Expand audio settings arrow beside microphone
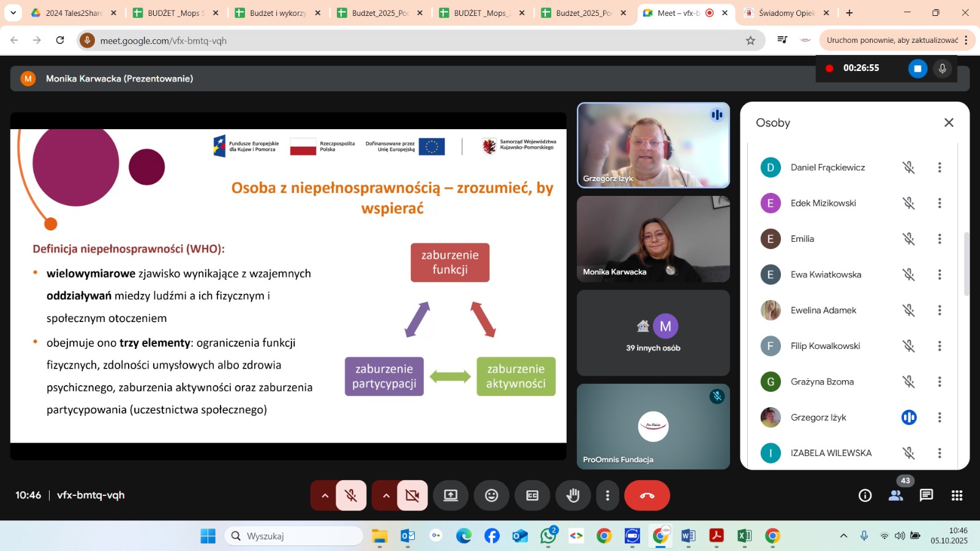This screenshot has height=551, width=980. (325, 495)
